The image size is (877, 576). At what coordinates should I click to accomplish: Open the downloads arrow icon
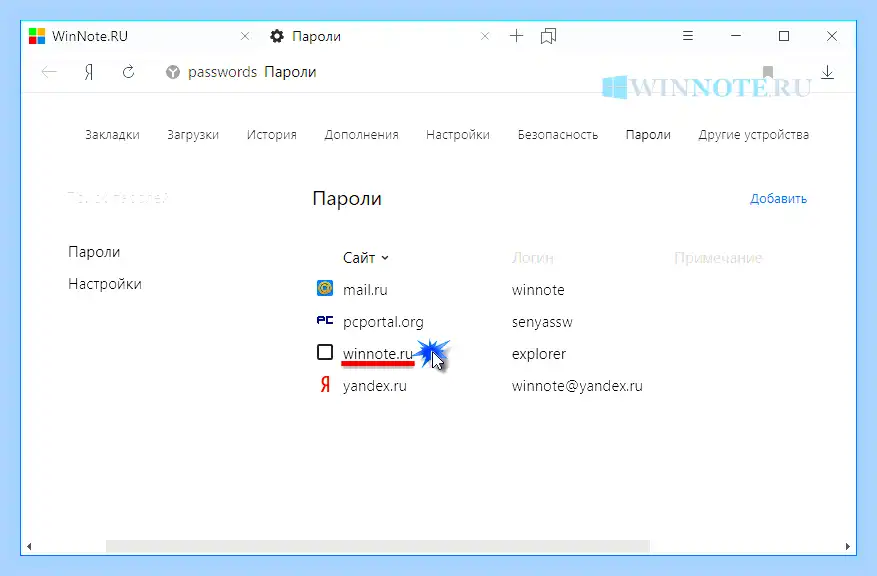pos(827,72)
